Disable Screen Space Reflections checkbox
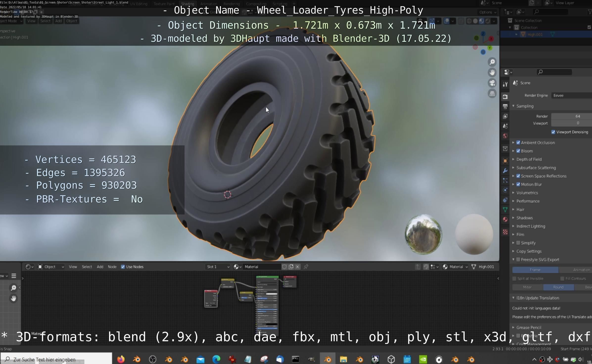This screenshot has width=592, height=364. click(518, 176)
